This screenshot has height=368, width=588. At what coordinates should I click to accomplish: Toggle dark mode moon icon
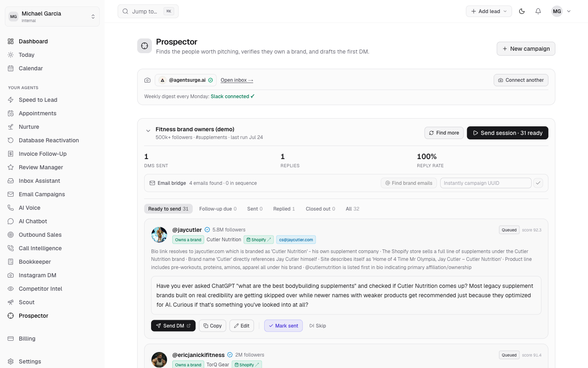pyautogui.click(x=522, y=11)
